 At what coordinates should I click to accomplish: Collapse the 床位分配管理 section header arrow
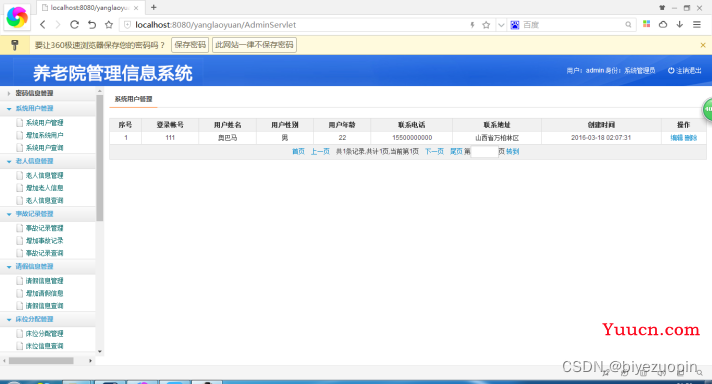pyautogui.click(x=9, y=320)
